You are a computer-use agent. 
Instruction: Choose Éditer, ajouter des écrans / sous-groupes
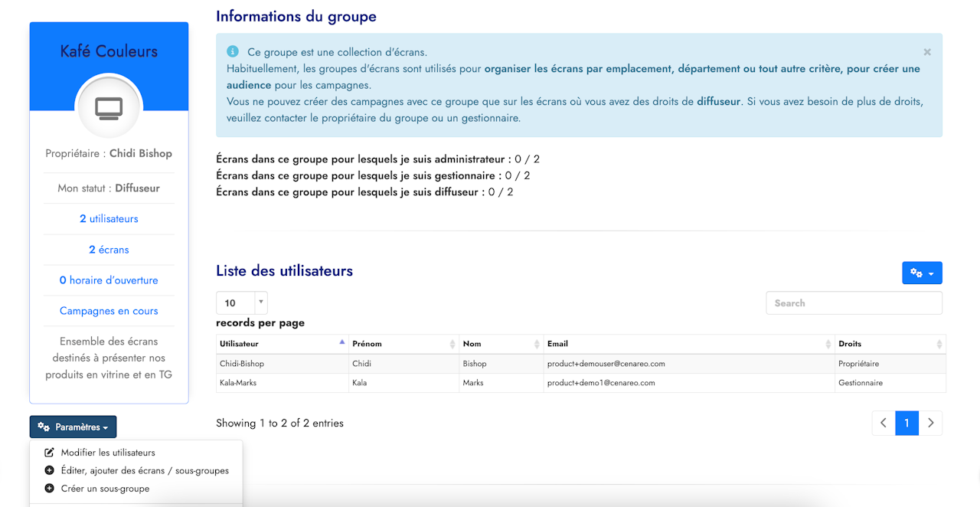click(145, 470)
